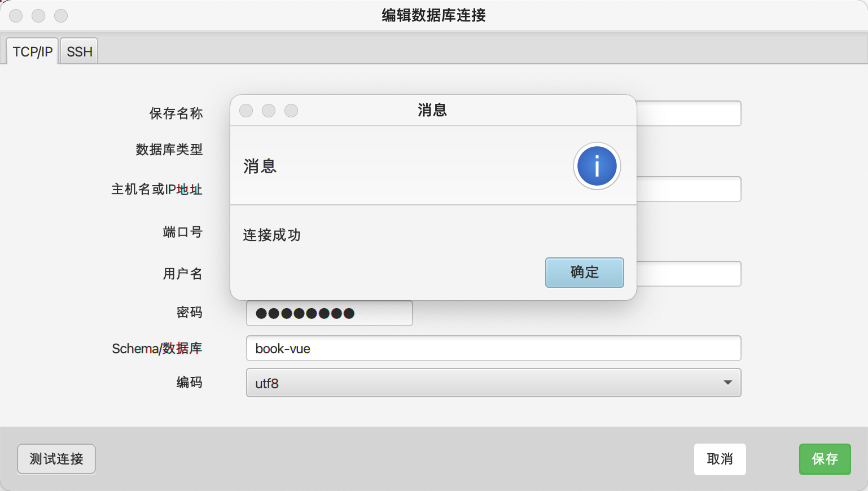This screenshot has width=868, height=491.
Task: Maximize the 编辑数据库连接 window
Action: coord(61,16)
